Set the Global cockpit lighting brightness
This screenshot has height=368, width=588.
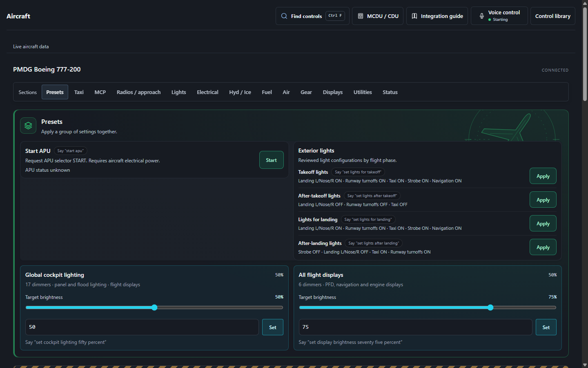[273, 327]
